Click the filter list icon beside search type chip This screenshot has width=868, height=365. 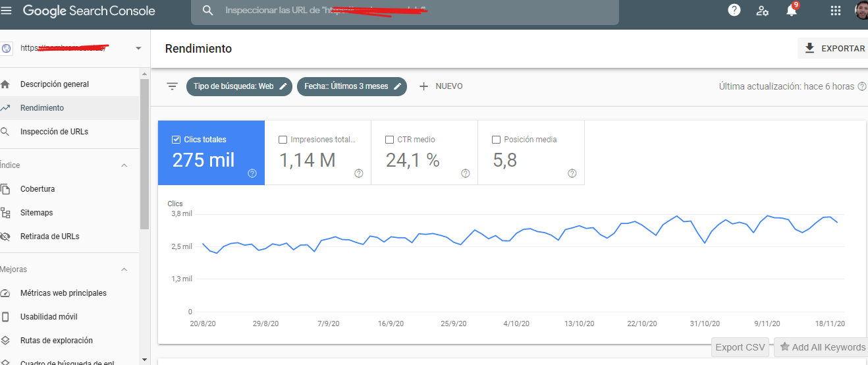(x=172, y=86)
